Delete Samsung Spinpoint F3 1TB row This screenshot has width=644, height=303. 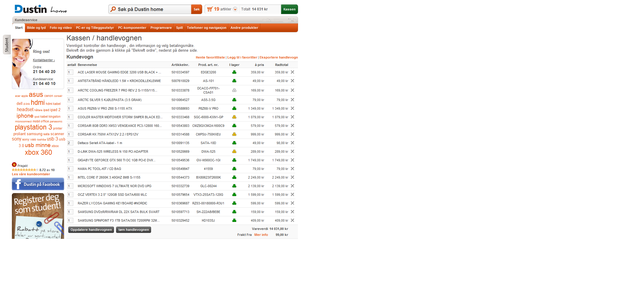coord(292,220)
